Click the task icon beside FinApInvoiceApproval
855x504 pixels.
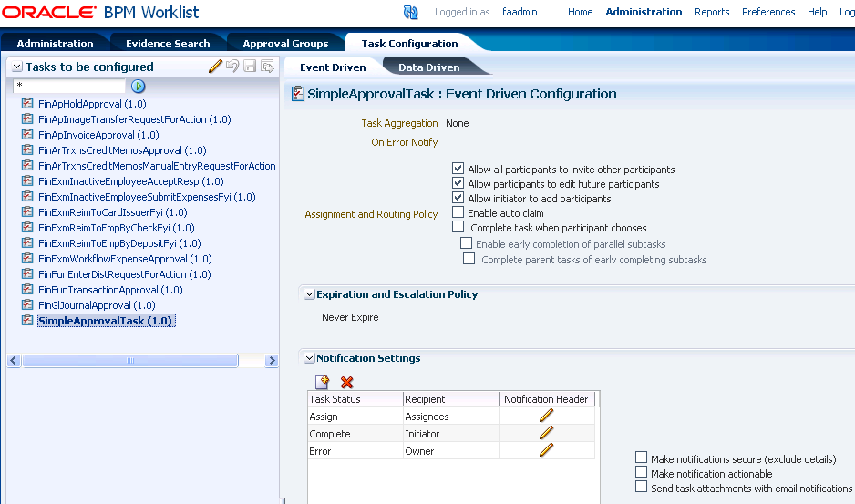(27, 134)
